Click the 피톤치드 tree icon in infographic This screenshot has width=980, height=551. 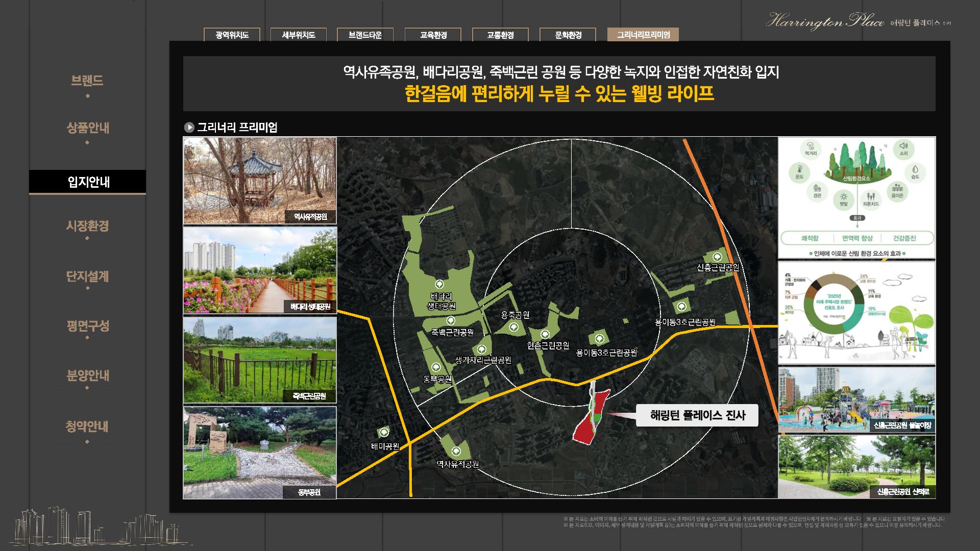(871, 199)
